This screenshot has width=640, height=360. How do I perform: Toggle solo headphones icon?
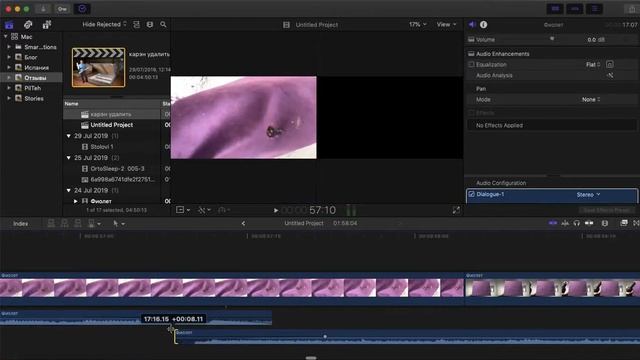pyautogui.click(x=576, y=223)
